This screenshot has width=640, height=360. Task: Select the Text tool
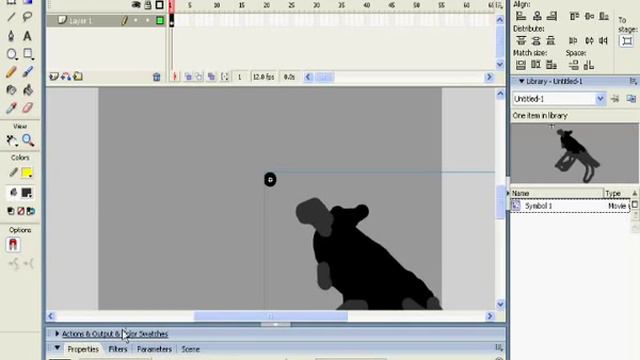27,36
